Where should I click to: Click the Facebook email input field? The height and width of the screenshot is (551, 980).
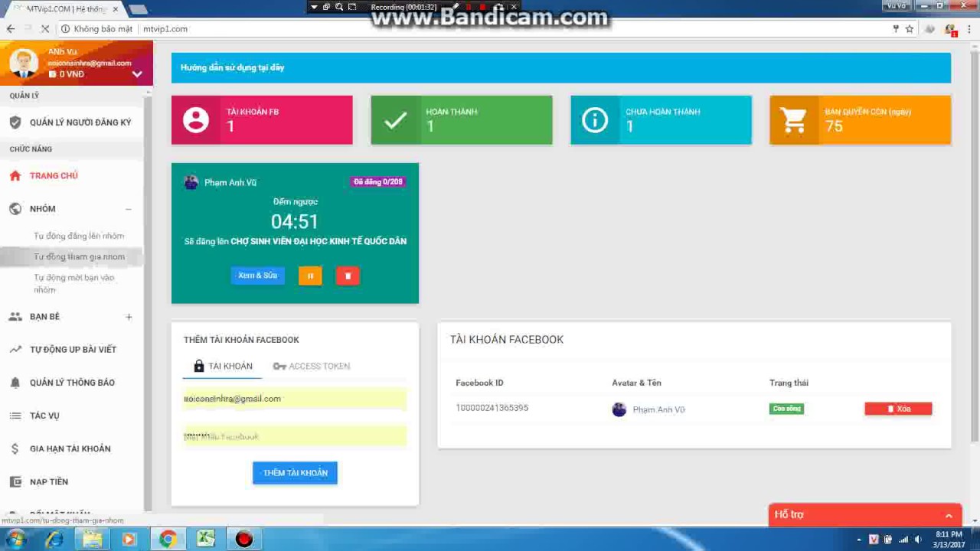coord(295,399)
